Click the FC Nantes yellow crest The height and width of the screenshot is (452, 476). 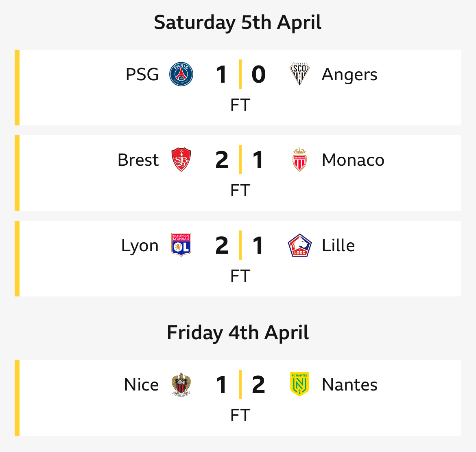pos(299,384)
